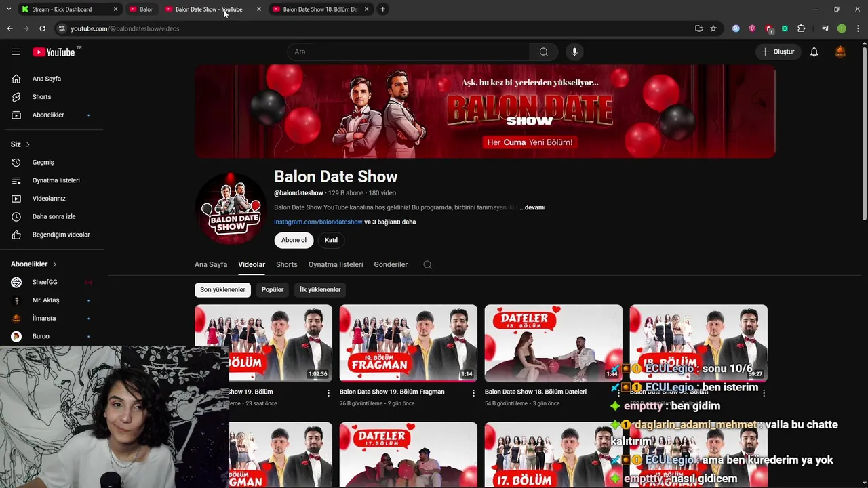Open the tab search dropdown arrow
The width and height of the screenshot is (868, 488).
coord(8,9)
